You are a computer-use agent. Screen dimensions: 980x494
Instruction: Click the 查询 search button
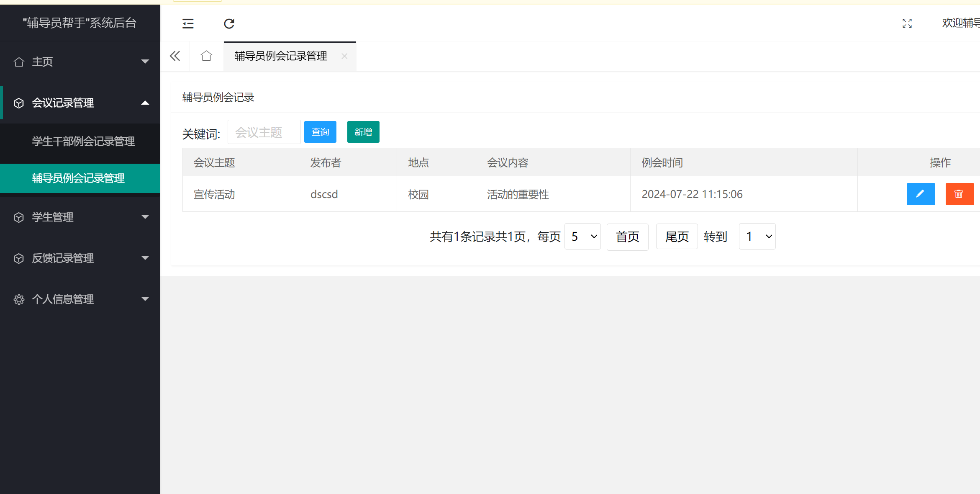(x=320, y=132)
